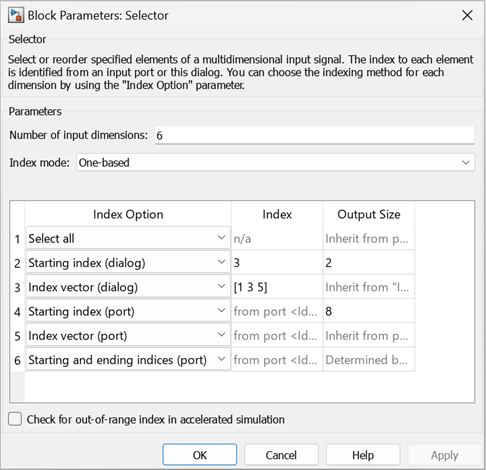Image resolution: width=486 pixels, height=470 pixels.
Task: Open the Index vector (dialog) option dropdown
Action: (128, 287)
